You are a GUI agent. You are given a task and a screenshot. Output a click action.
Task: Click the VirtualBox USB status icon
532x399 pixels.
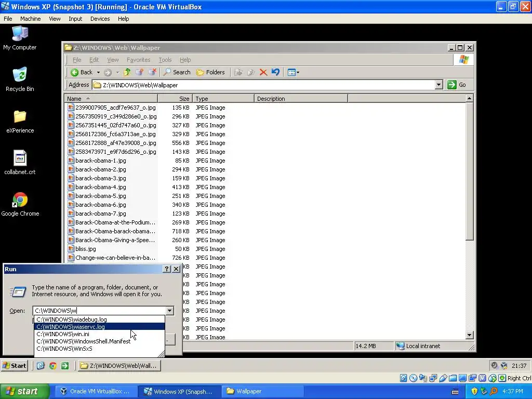(x=443, y=378)
